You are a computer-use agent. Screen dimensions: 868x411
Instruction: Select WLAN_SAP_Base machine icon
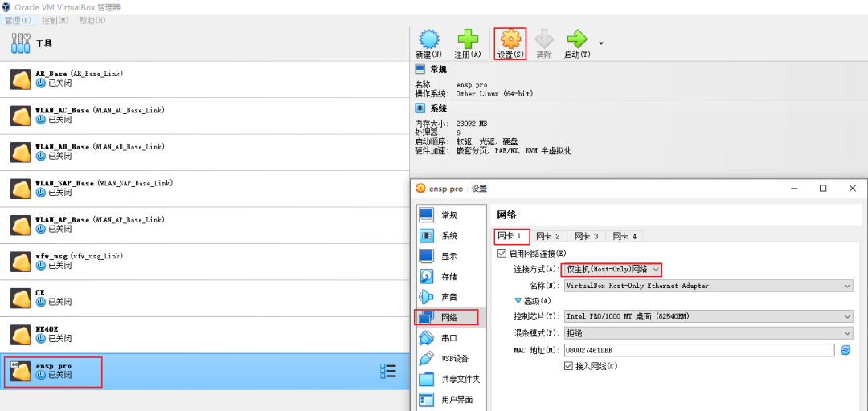21,189
